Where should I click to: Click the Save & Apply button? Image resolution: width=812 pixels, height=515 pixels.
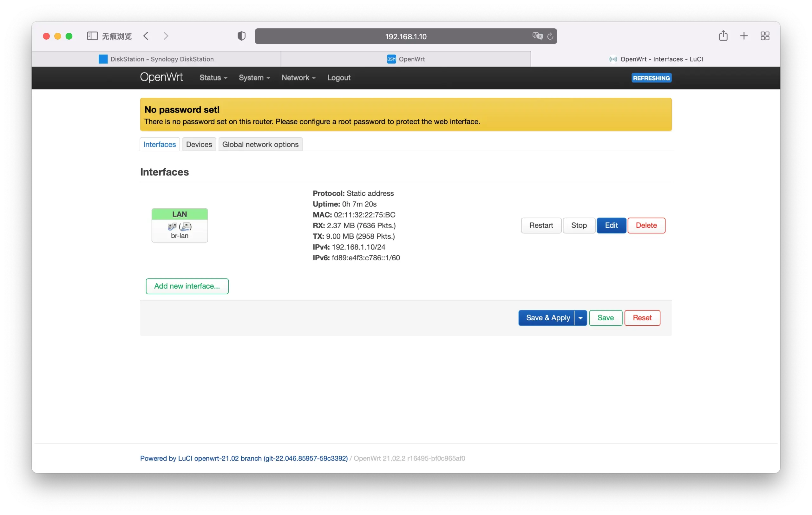point(546,318)
